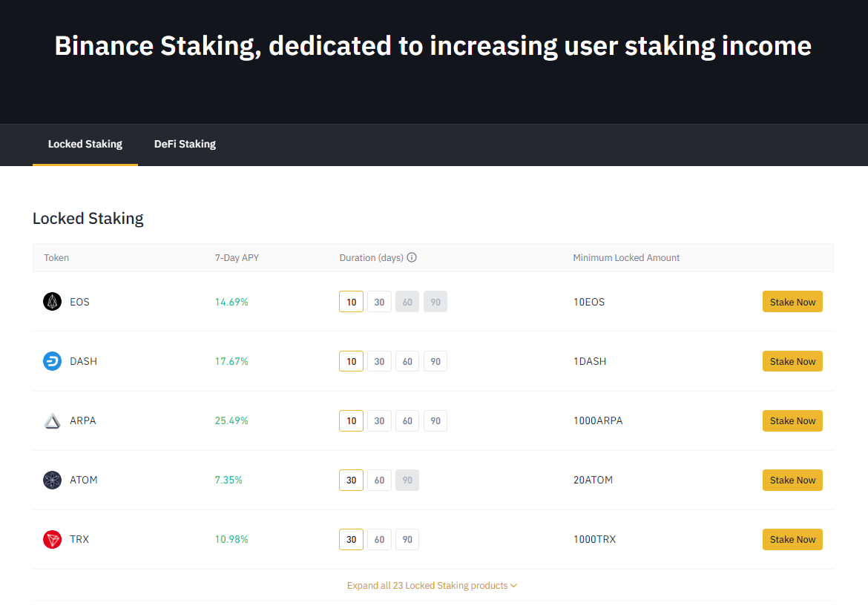Click the 7.35% APY value
The height and width of the screenshot is (611, 868).
(x=228, y=480)
